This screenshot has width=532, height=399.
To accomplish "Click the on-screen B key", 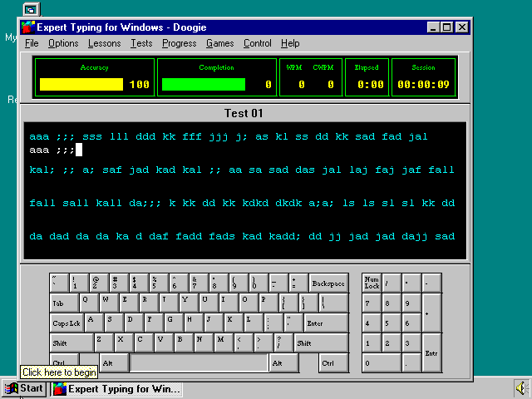I will (184, 343).
